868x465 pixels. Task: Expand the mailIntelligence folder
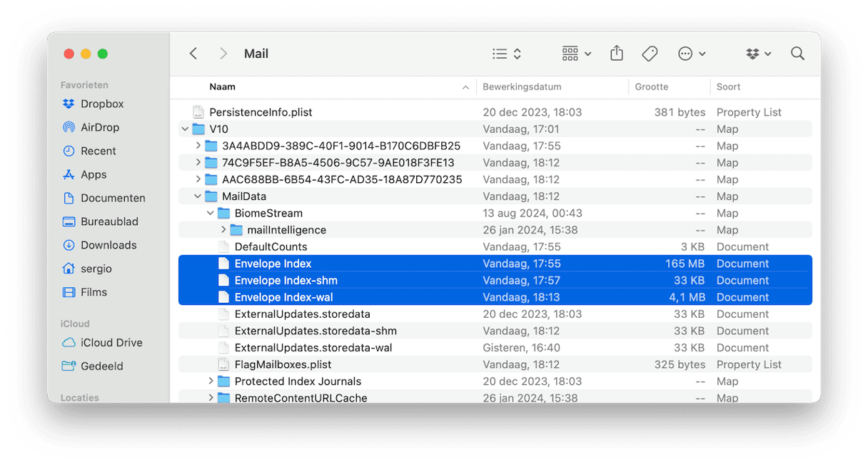223,230
